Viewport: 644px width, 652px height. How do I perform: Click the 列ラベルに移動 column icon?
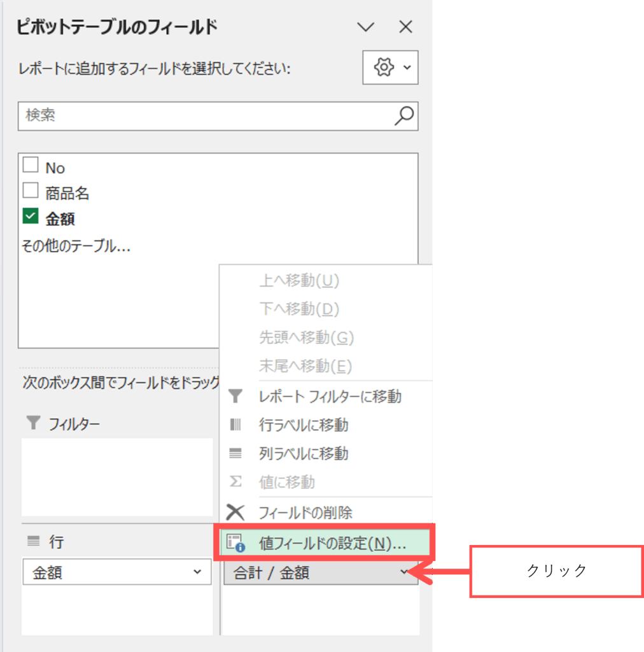pyautogui.click(x=235, y=453)
